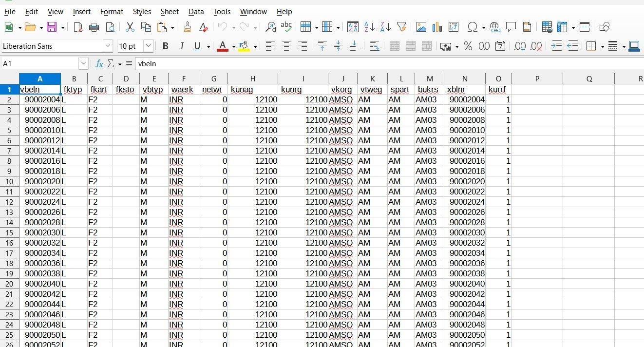
Task: Click the Sort dialog icon
Action: pyautogui.click(x=353, y=27)
